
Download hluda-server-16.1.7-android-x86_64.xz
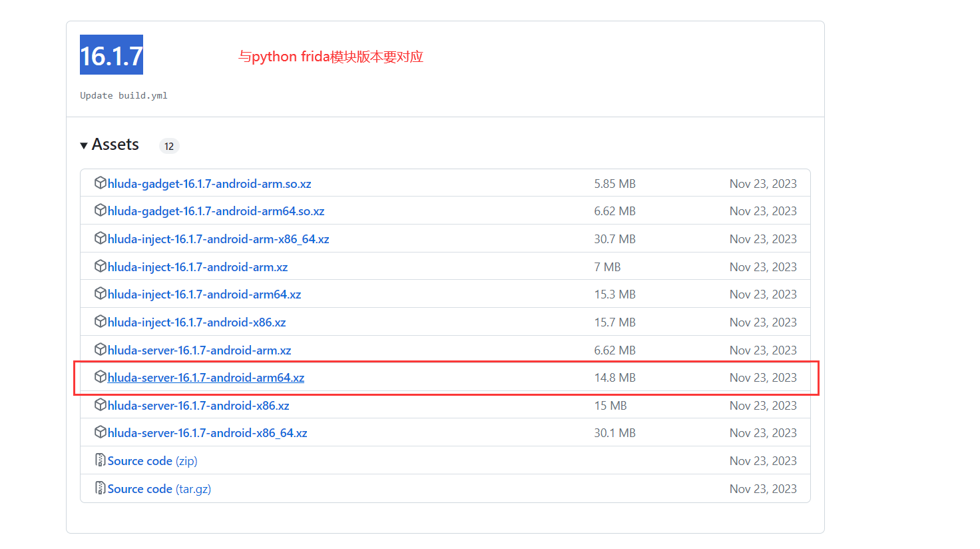[x=208, y=433]
